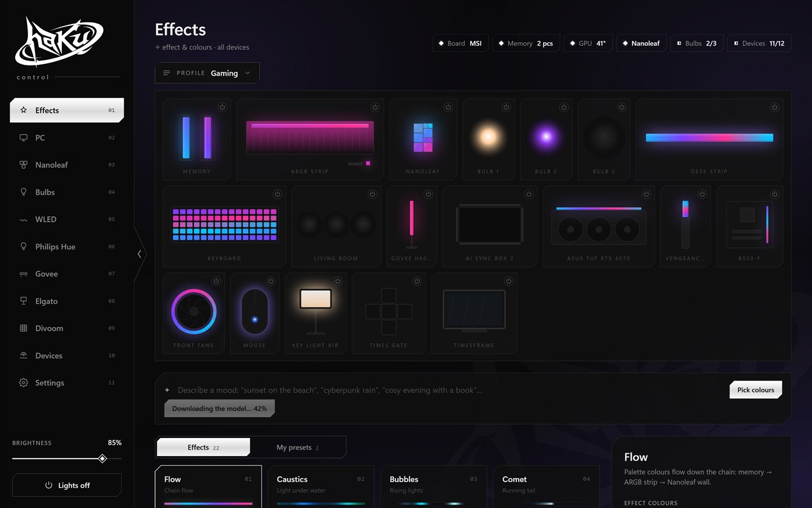Click the GPU 41° status chip
This screenshot has width=812, height=508.
coord(588,43)
